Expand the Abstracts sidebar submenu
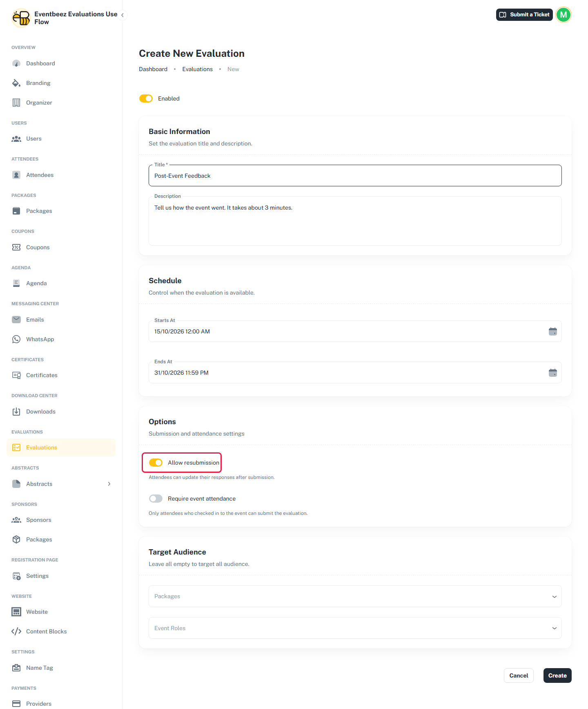 [109, 484]
